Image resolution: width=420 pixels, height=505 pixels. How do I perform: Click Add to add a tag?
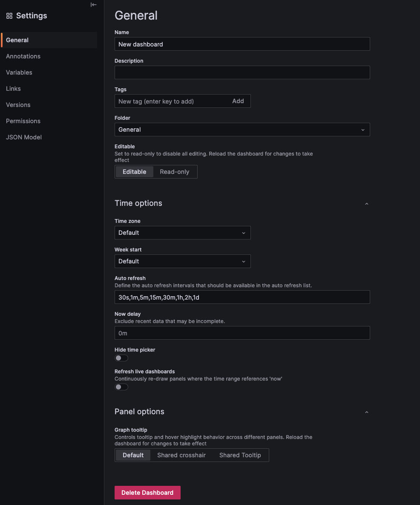pos(238,101)
